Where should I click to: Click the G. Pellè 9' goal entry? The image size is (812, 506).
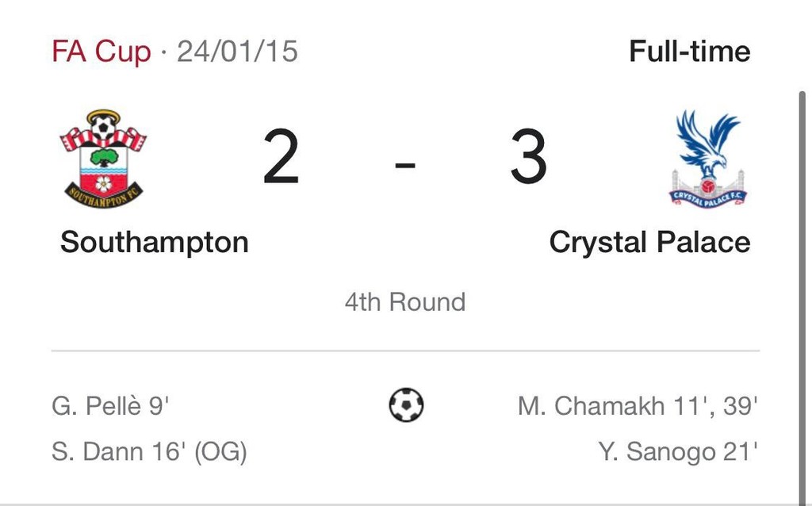click(111, 406)
